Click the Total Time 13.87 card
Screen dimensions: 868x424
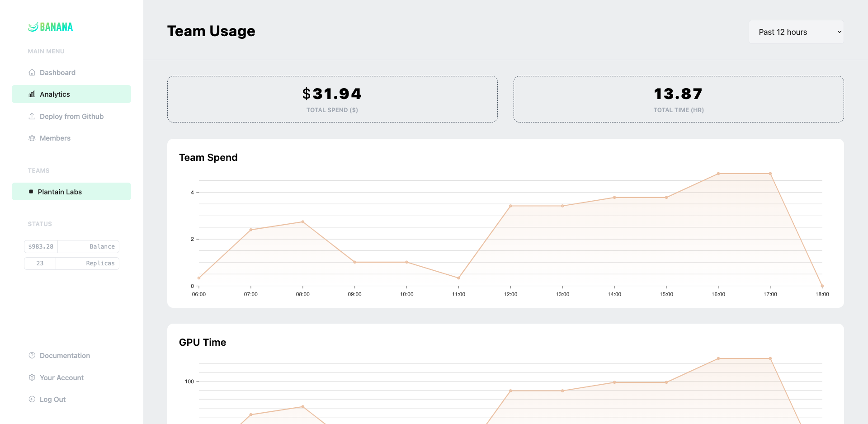pos(678,99)
